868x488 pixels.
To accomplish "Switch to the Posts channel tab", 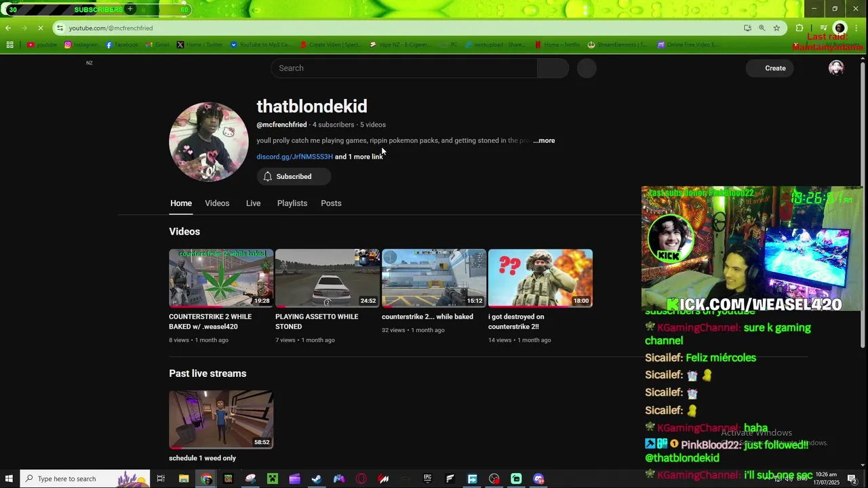I will [331, 203].
